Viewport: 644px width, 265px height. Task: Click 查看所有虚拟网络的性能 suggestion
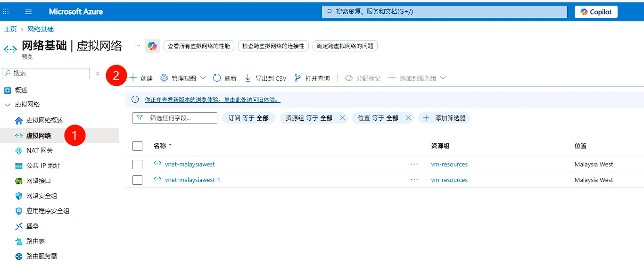pyautogui.click(x=199, y=46)
